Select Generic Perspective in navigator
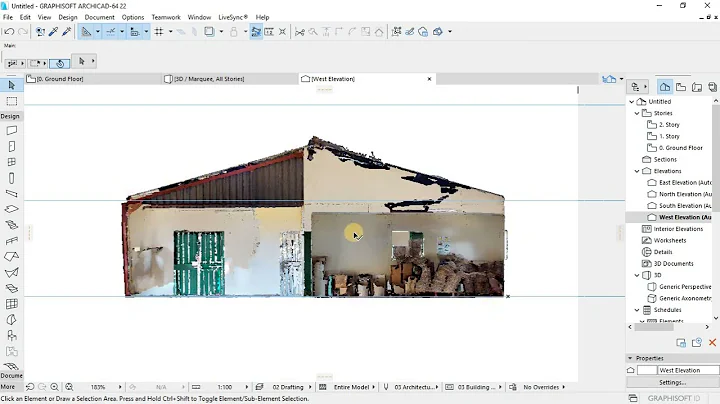This screenshot has height=404, width=720. (x=680, y=286)
